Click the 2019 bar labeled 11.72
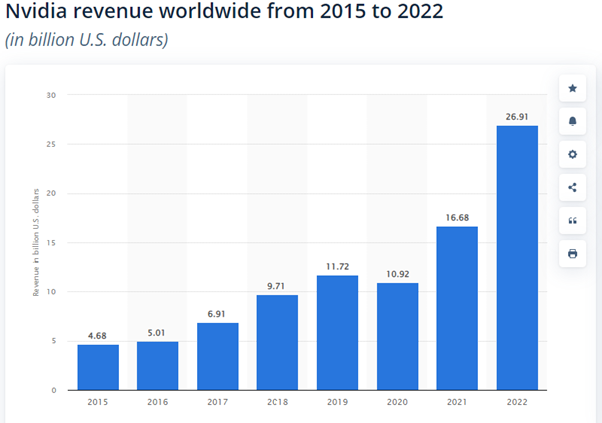This screenshot has height=423, width=602. [337, 333]
